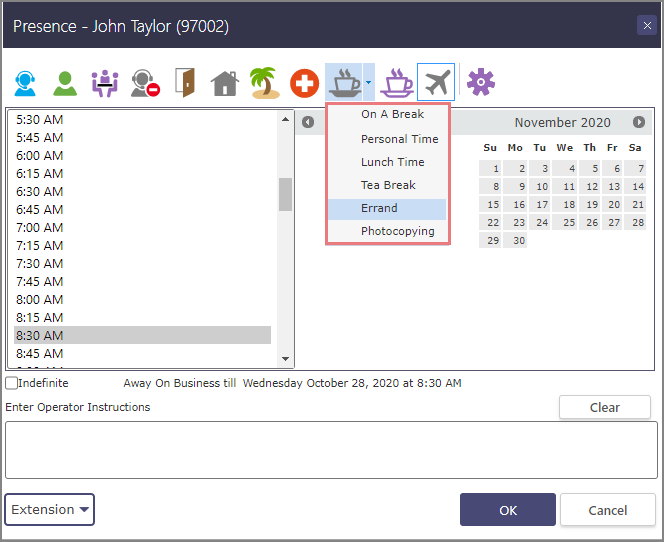The height and width of the screenshot is (542, 664).
Task: Select 6:15 AM in time list
Action: tap(142, 174)
